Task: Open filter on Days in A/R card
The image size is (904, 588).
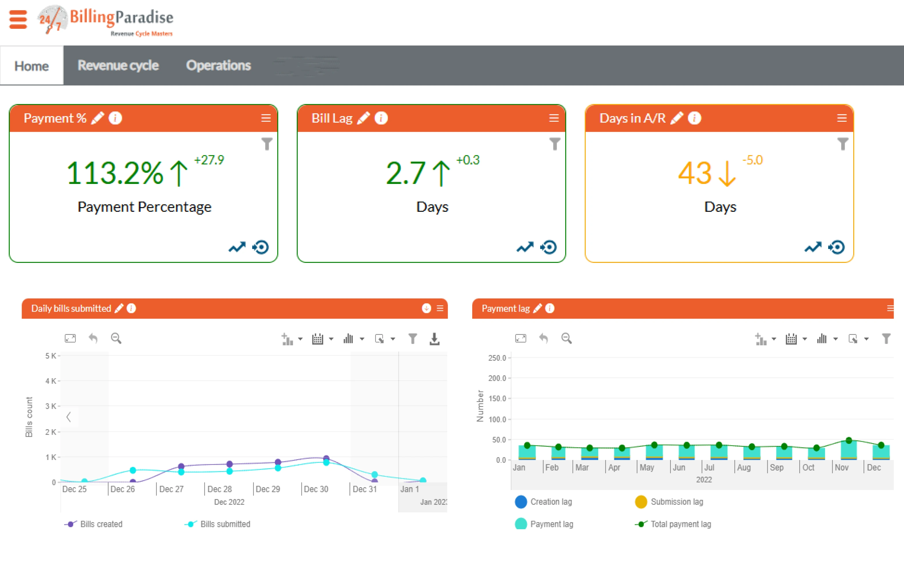Action: [x=843, y=144]
